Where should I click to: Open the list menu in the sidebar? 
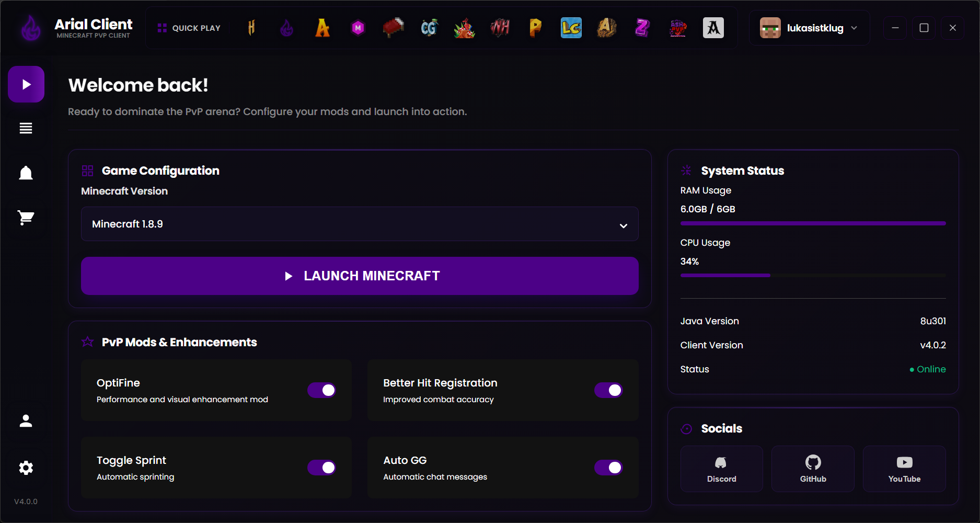coord(26,128)
